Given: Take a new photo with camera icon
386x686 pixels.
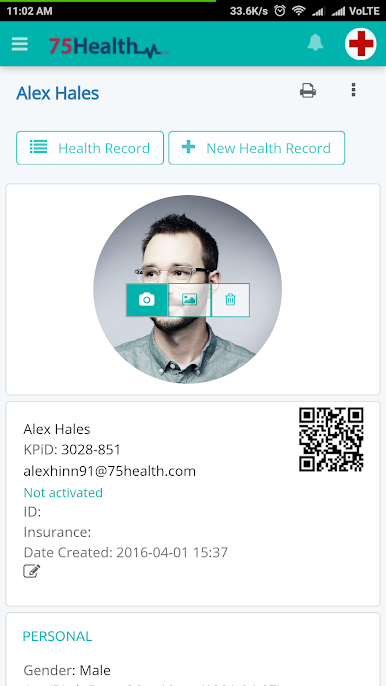Looking at the screenshot, I should [x=147, y=300].
